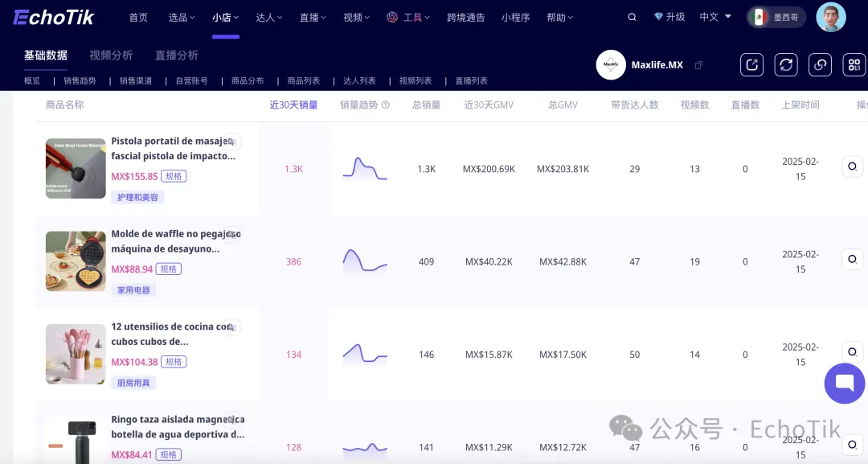Expand the 帮助 menu
The width and height of the screenshot is (868, 464).
click(559, 18)
